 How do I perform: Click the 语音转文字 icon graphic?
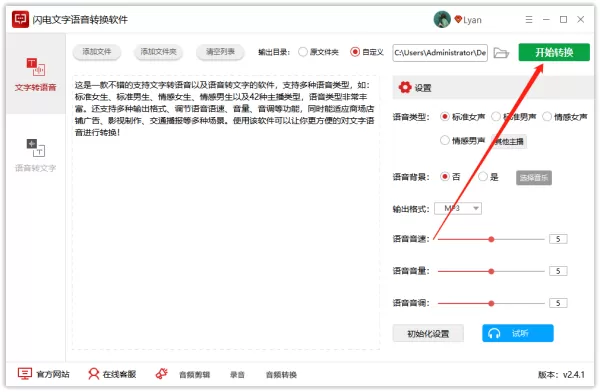tap(36, 147)
